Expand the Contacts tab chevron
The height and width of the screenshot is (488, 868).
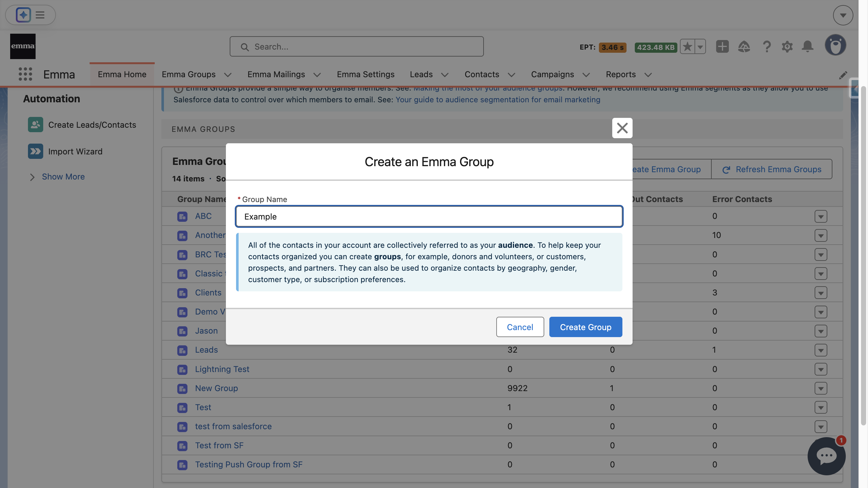(512, 75)
